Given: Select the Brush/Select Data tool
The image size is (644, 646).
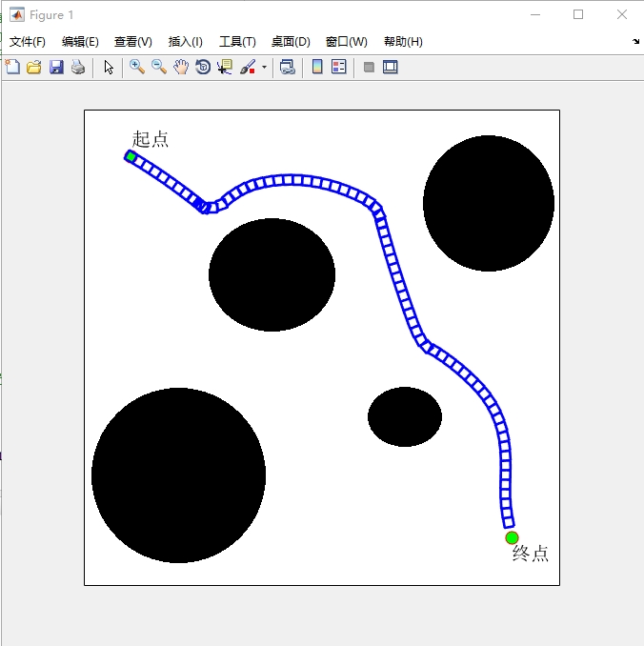Looking at the screenshot, I should 248,67.
